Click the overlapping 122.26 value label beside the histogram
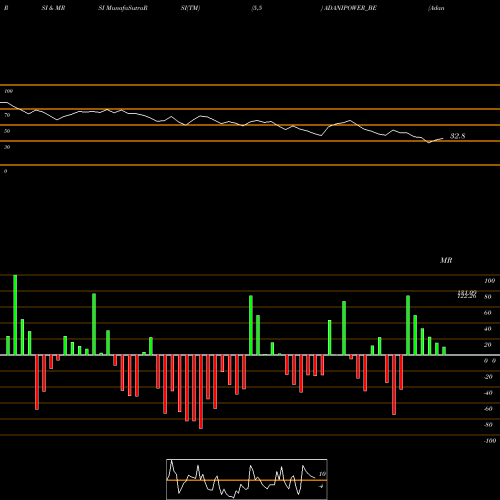Image resolution: width=500 pixels, height=500 pixels. (x=467, y=296)
